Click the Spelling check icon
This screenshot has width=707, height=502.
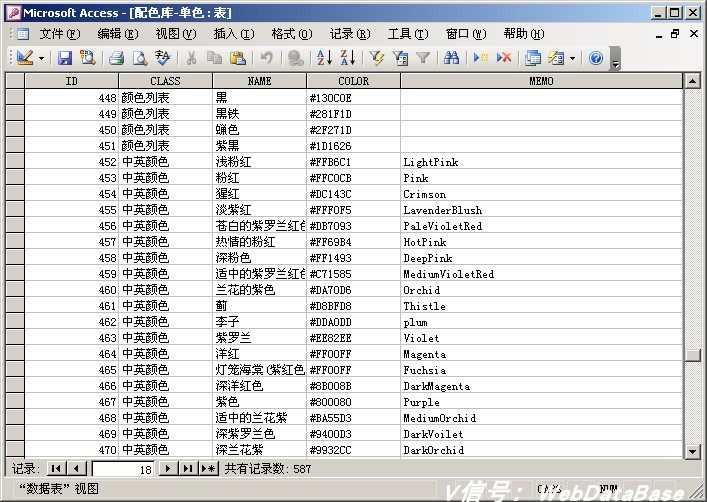tap(162, 58)
